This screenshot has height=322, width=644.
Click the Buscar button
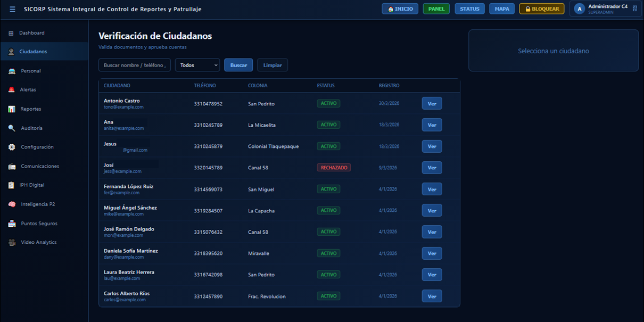pos(238,65)
